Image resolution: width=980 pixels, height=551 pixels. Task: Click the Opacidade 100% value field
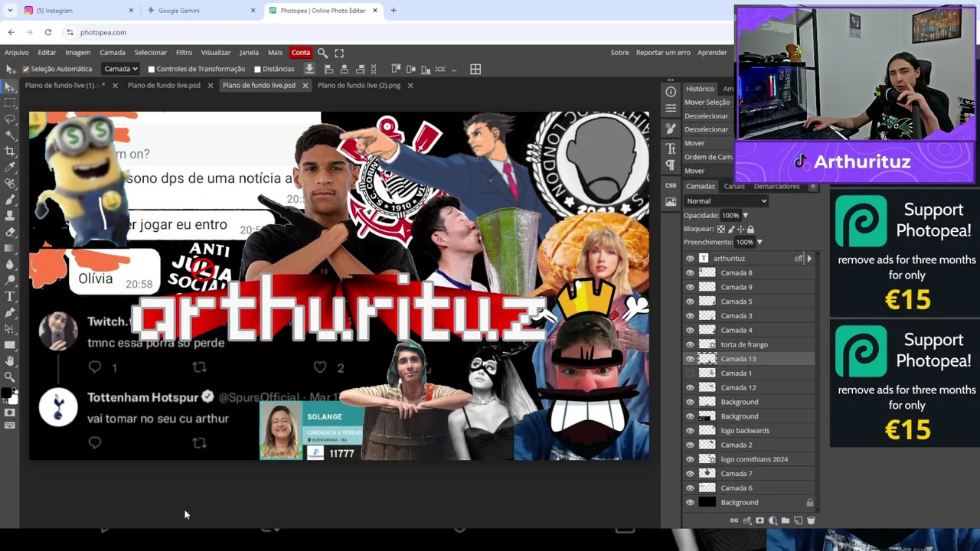coord(730,216)
